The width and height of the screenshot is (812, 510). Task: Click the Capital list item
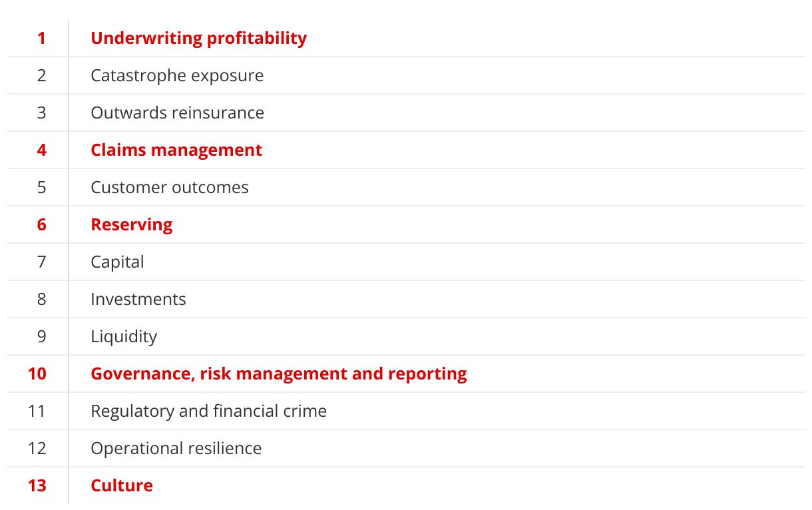tap(117, 262)
